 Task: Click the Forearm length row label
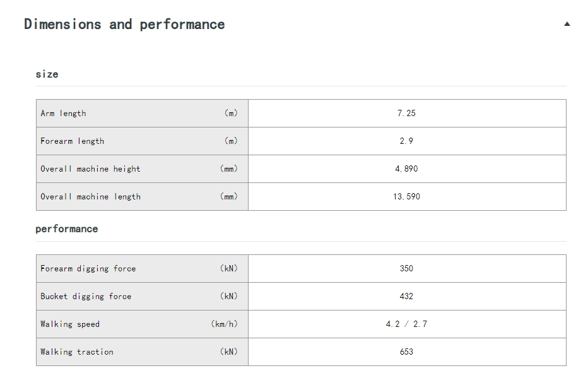[x=73, y=141]
